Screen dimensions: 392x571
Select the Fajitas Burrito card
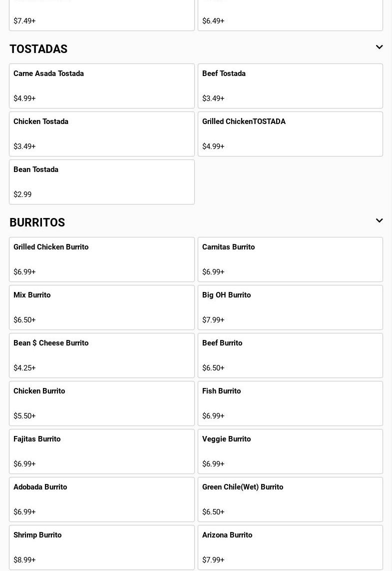point(101,451)
